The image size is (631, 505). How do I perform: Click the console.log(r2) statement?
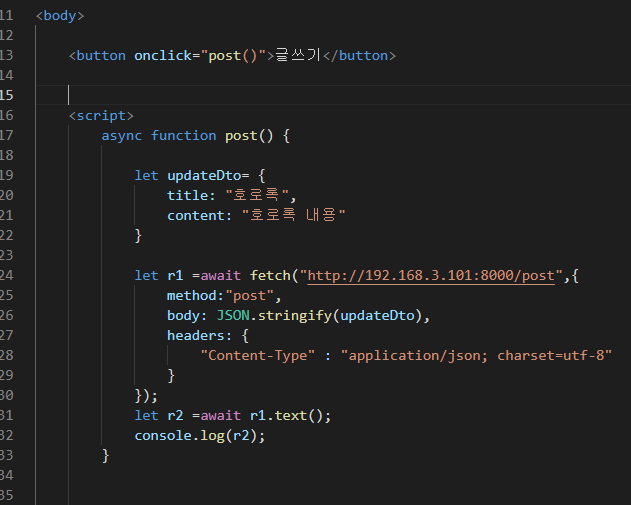pyautogui.click(x=200, y=436)
